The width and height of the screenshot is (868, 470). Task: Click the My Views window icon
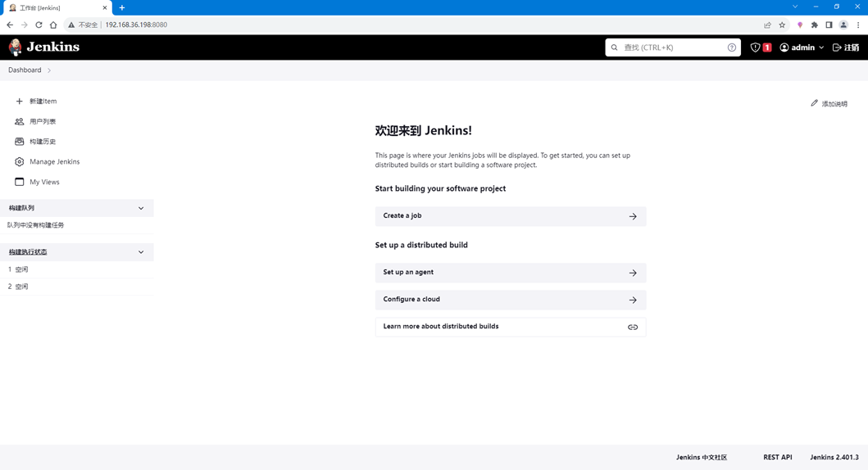click(20, 182)
